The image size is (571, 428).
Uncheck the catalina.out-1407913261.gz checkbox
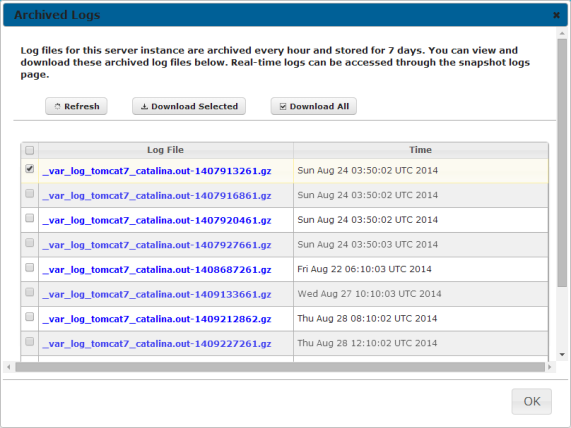(29, 169)
